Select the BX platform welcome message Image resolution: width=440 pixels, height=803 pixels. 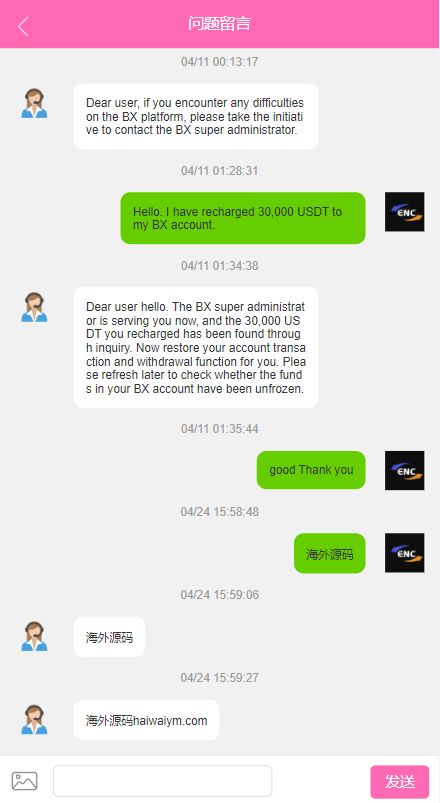pyautogui.click(x=196, y=116)
